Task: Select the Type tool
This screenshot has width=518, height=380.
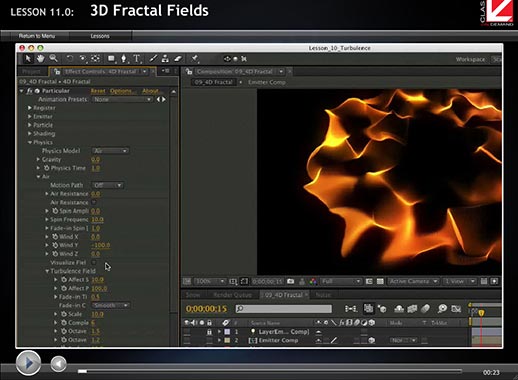Action: [x=137, y=59]
